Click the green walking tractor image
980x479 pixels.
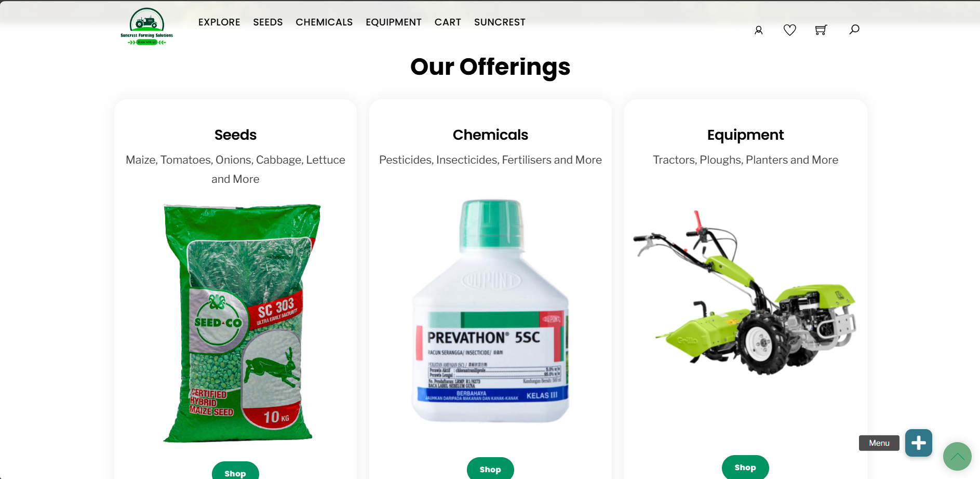point(745,292)
